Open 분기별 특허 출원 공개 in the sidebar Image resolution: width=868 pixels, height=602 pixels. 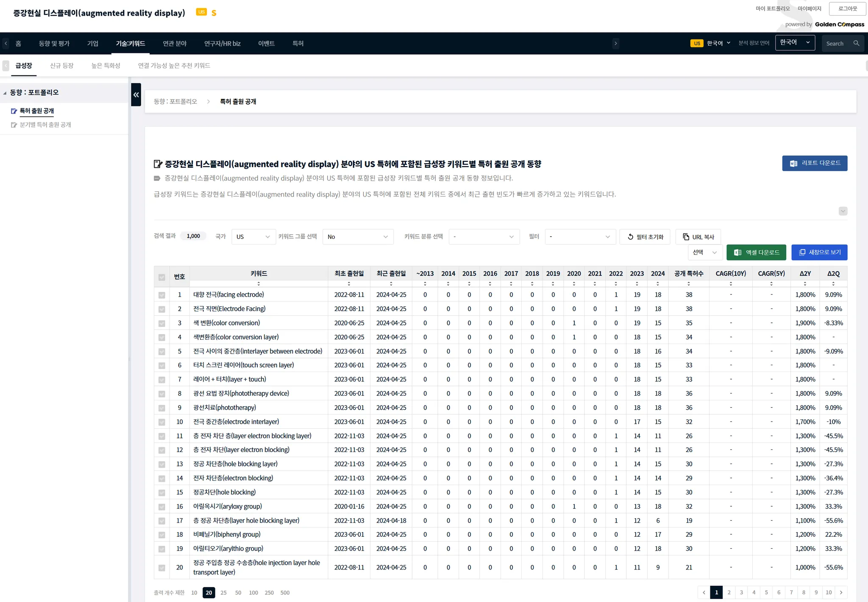tap(45, 125)
